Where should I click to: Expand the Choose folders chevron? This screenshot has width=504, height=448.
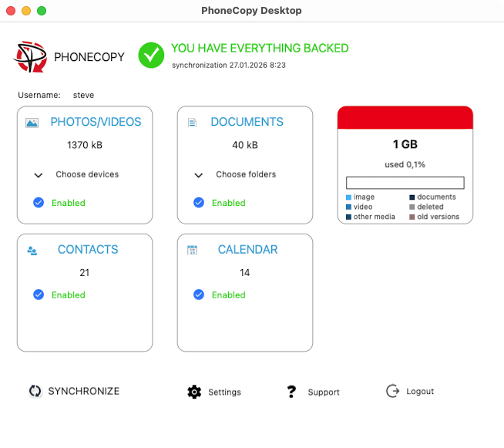tap(199, 175)
